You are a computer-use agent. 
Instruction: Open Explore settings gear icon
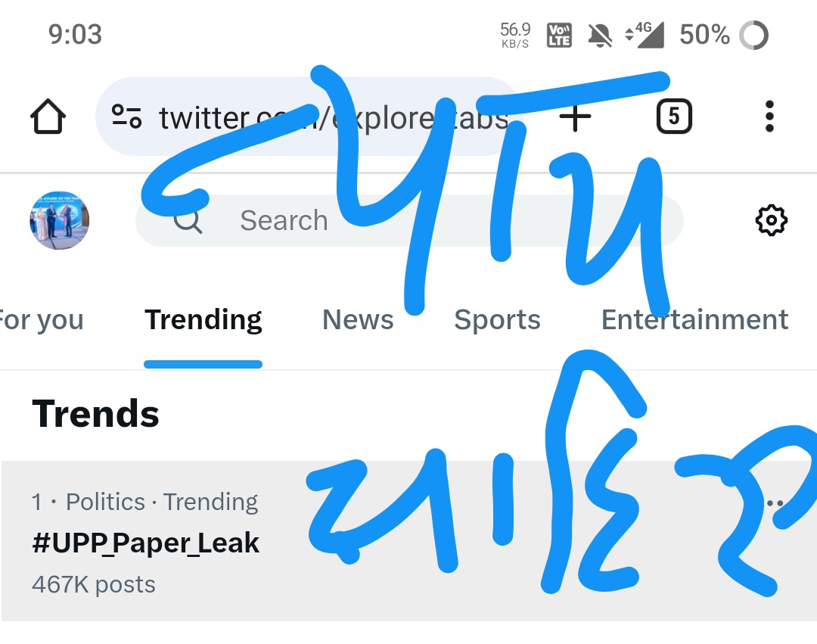[x=771, y=220]
